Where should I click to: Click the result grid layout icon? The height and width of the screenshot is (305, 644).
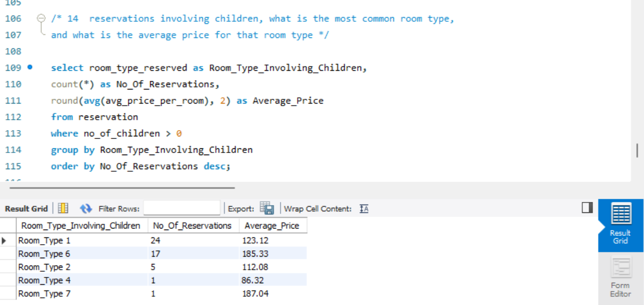[63, 208]
